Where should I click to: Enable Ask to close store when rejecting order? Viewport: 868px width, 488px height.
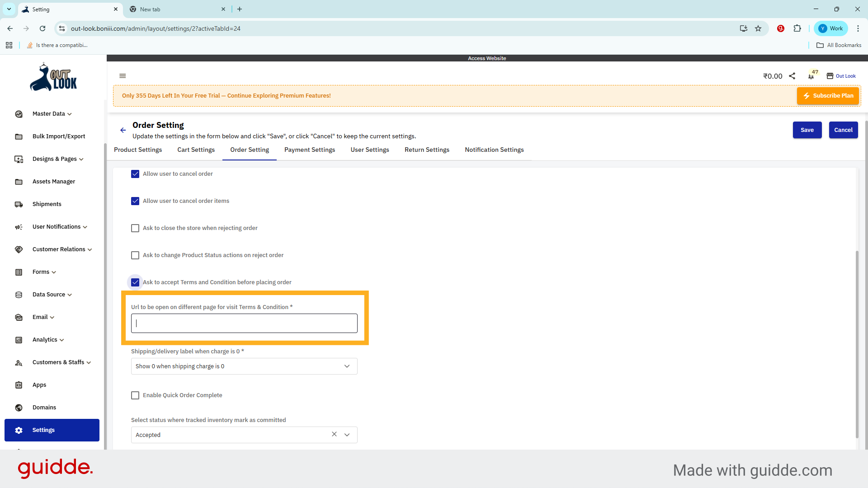[x=135, y=228]
